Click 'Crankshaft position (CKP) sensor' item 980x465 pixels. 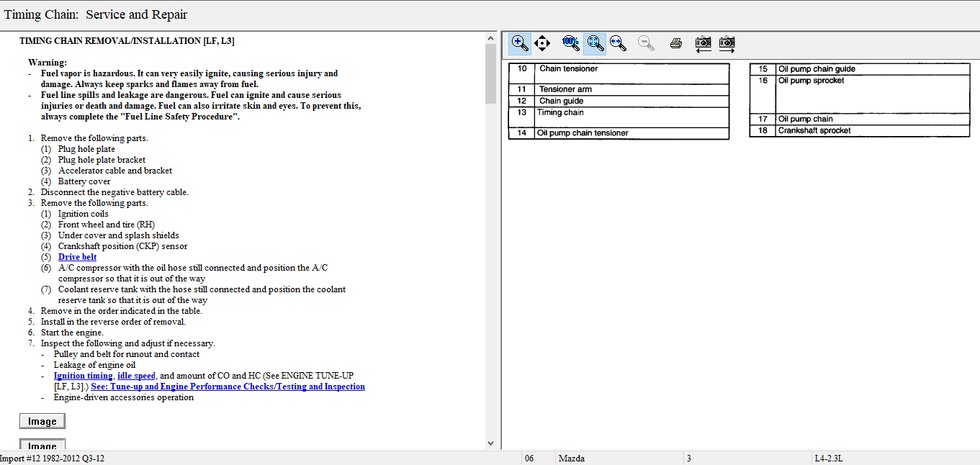click(x=123, y=246)
